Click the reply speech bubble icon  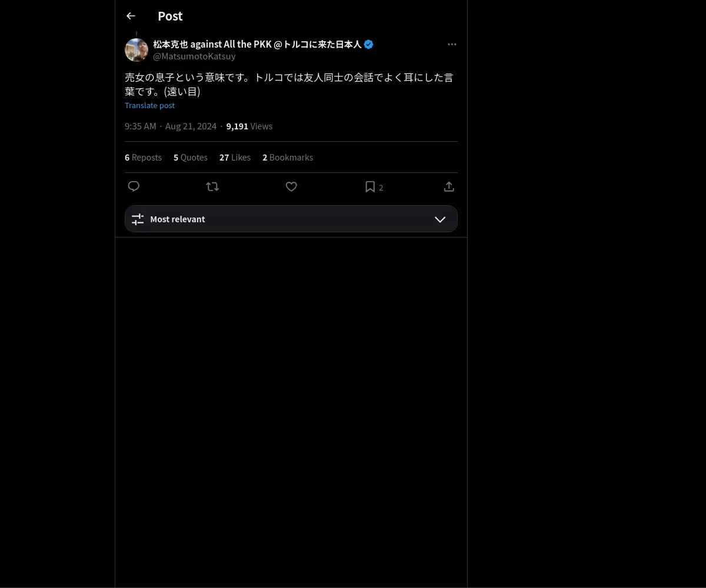(134, 186)
